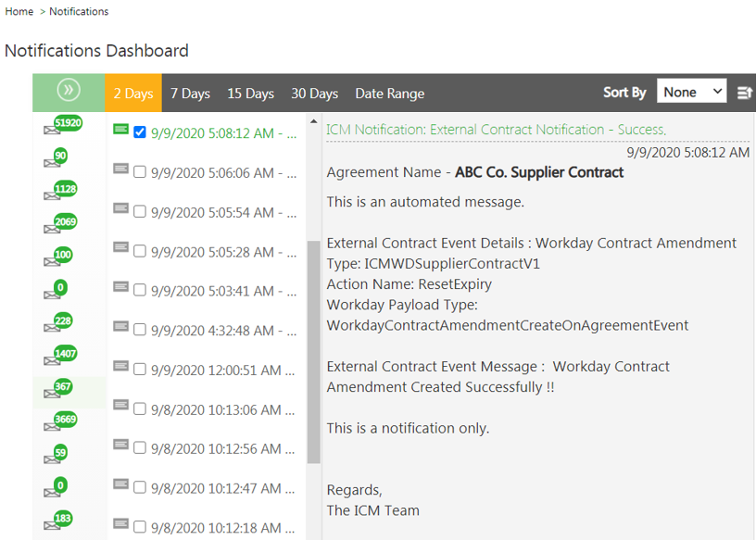Switch to the 15 Days tab
756x540 pixels.
tap(251, 93)
